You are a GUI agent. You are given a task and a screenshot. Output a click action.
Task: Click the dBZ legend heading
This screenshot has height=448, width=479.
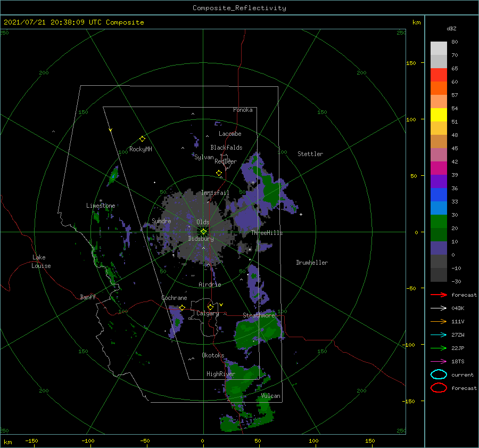[451, 28]
